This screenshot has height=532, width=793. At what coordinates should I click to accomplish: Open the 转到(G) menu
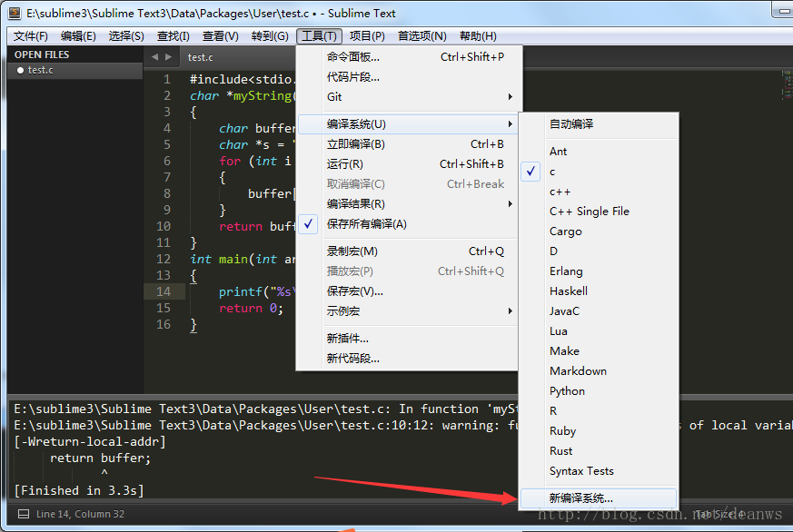270,36
